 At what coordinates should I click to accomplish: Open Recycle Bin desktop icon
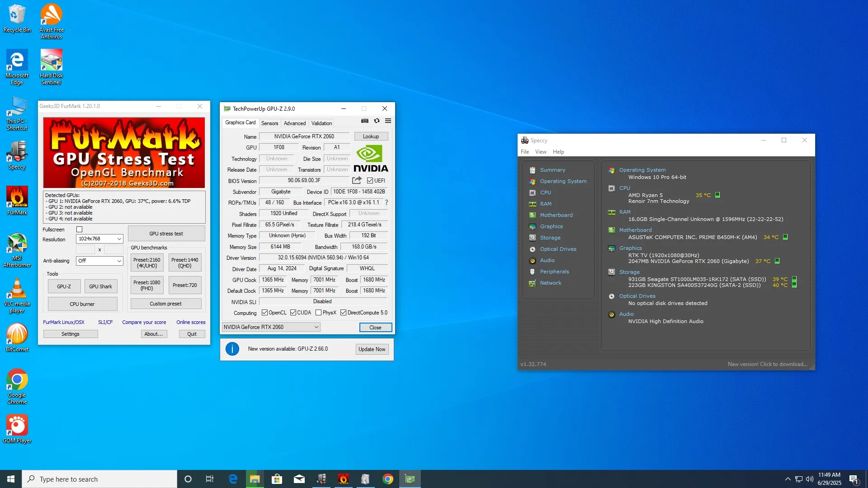pyautogui.click(x=17, y=19)
